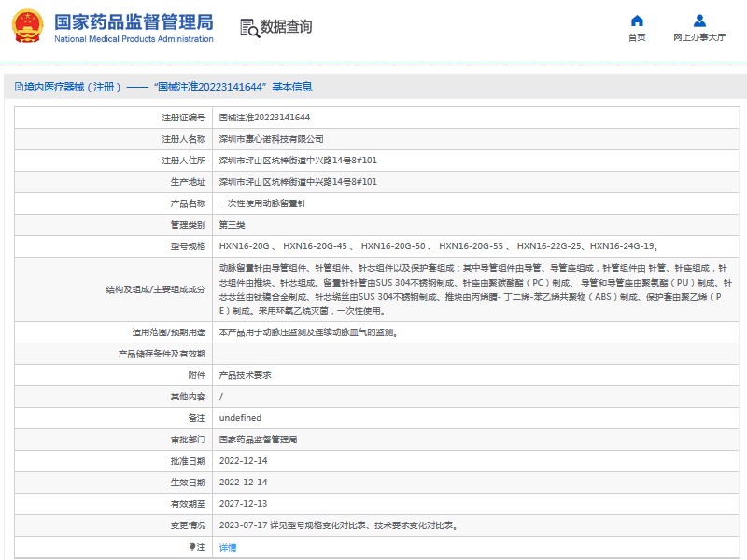Click the expiry date 2027-12-13 cell

243,504
